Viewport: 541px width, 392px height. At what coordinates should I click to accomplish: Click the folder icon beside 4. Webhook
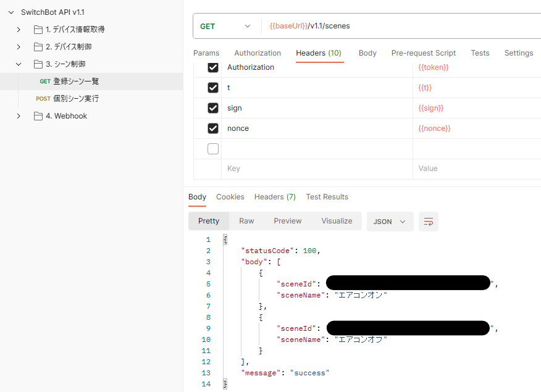point(37,115)
